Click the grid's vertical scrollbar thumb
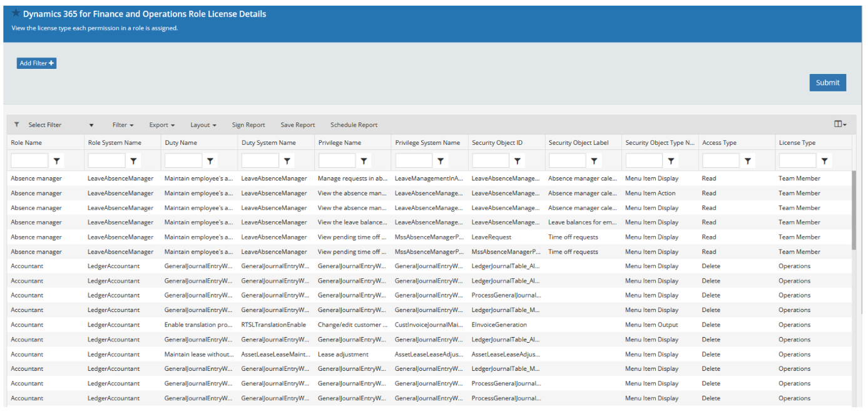Viewport: 868px width, 416px height. click(x=854, y=211)
